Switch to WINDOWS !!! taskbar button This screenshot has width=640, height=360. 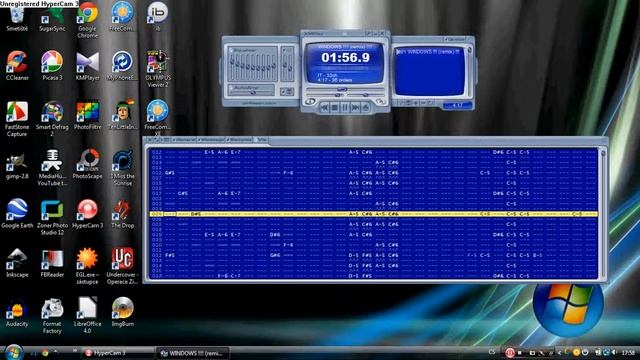pos(192,353)
